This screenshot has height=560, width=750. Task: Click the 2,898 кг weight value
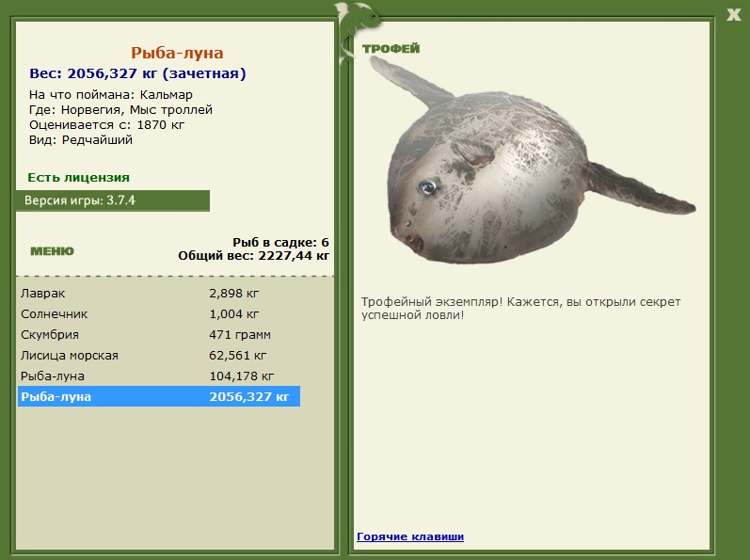234,293
